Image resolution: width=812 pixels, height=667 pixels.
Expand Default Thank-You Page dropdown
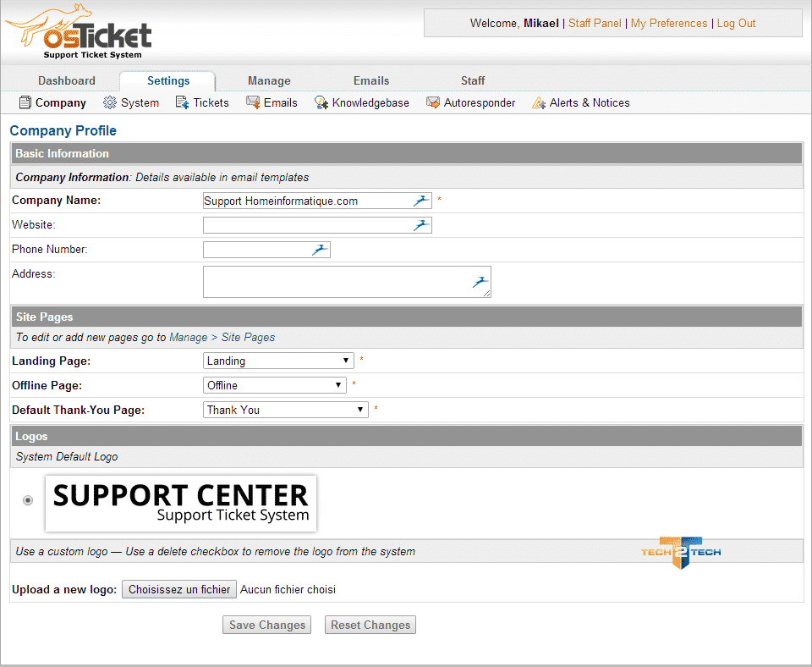coord(286,410)
